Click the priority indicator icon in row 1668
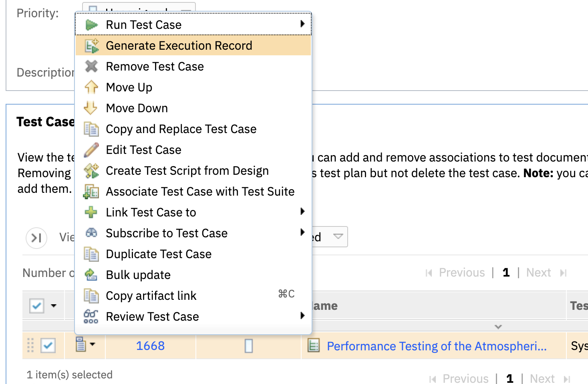The width and height of the screenshot is (588, 384). 249,346
